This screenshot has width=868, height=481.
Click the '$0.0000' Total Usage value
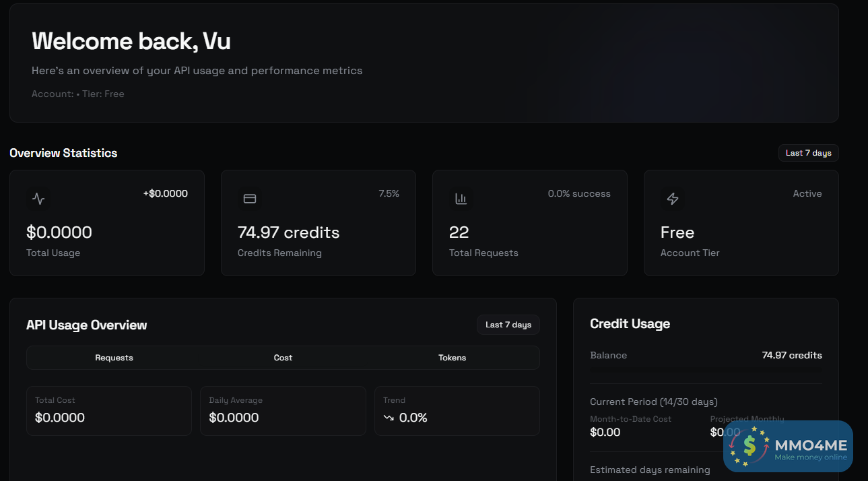[59, 232]
